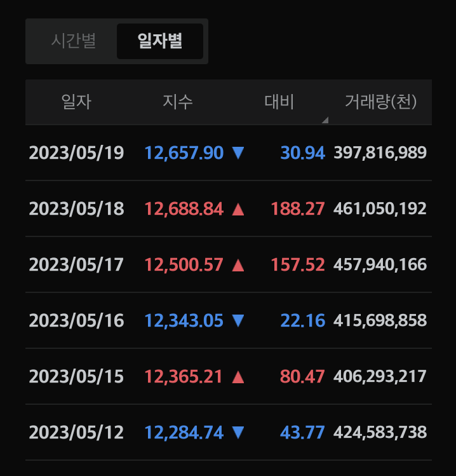
Task: Select the date 2023/05/19
Action: pos(76,153)
